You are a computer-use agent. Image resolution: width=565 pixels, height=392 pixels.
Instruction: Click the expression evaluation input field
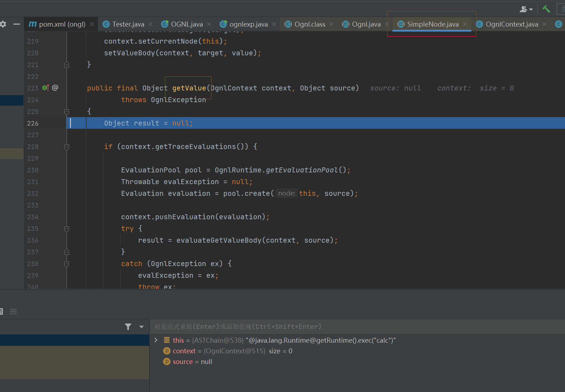tap(357, 326)
